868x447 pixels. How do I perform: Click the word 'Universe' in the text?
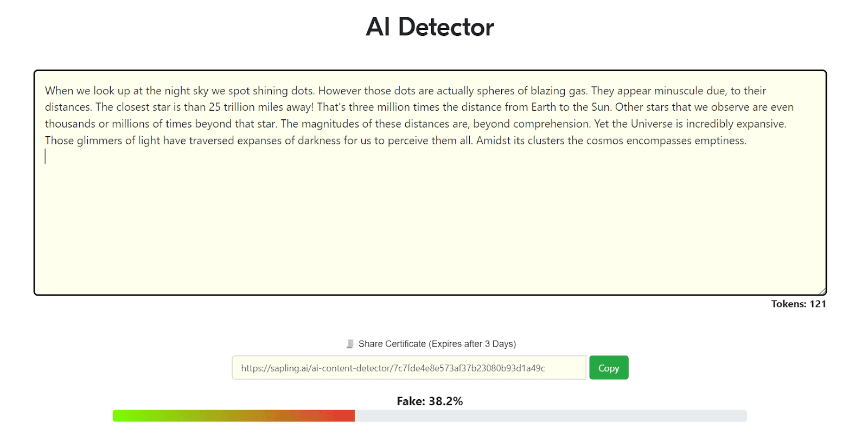tap(651, 124)
